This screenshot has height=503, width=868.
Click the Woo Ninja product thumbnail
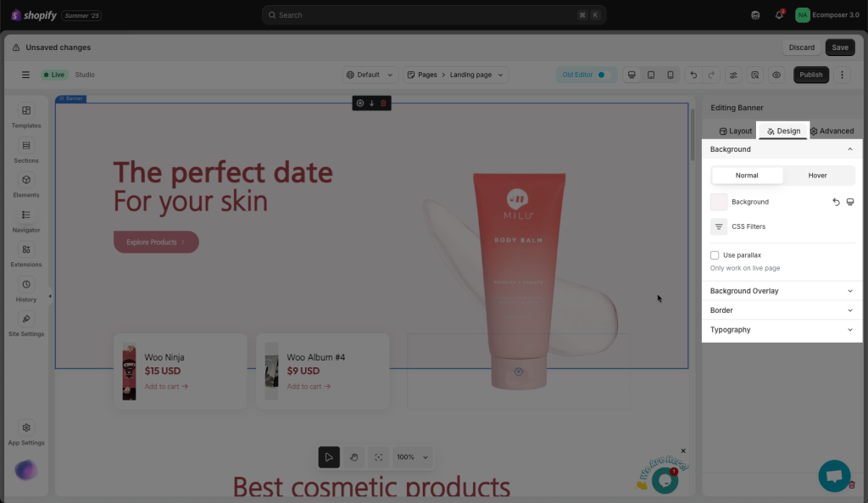129,372
